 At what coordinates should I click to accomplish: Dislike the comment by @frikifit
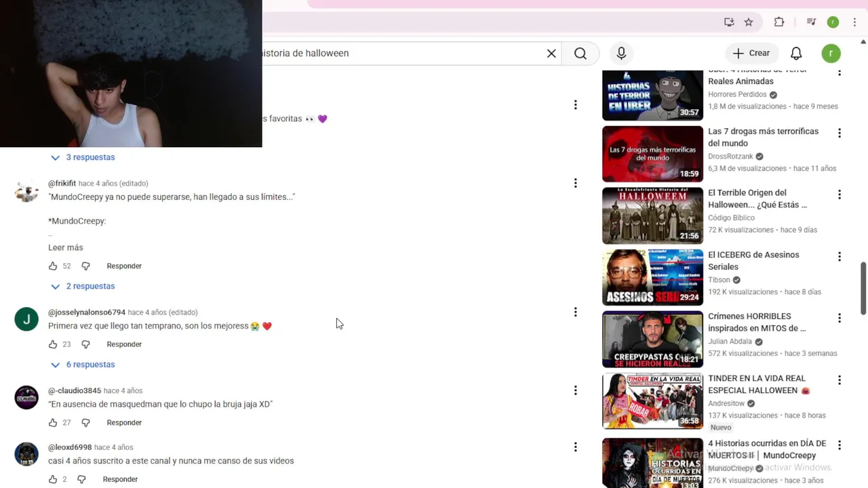(85, 266)
